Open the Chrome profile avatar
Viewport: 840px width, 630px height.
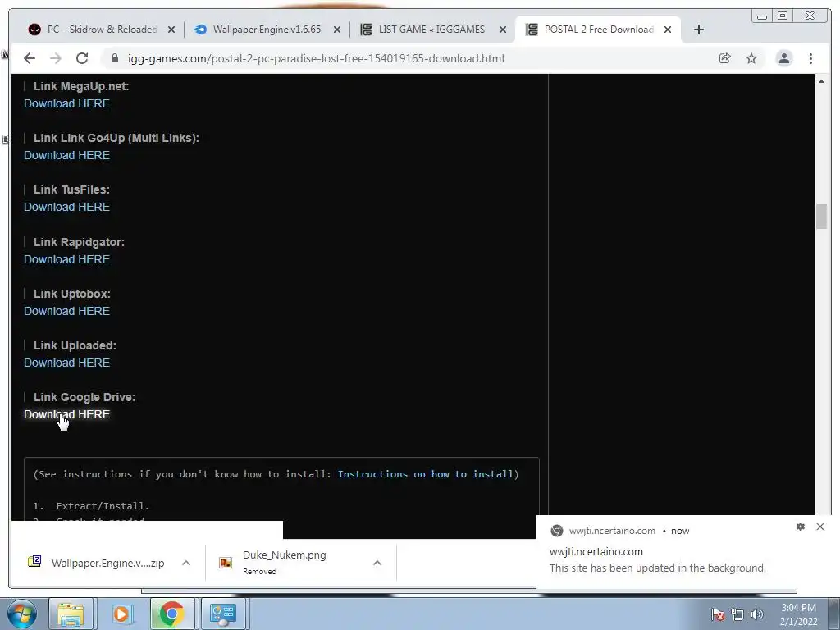pos(783,58)
